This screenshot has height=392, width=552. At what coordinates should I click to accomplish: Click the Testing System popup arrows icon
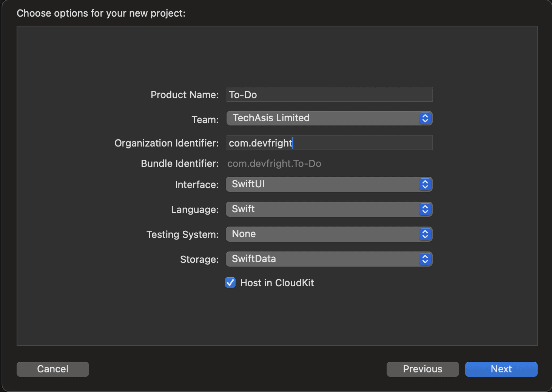[425, 234]
